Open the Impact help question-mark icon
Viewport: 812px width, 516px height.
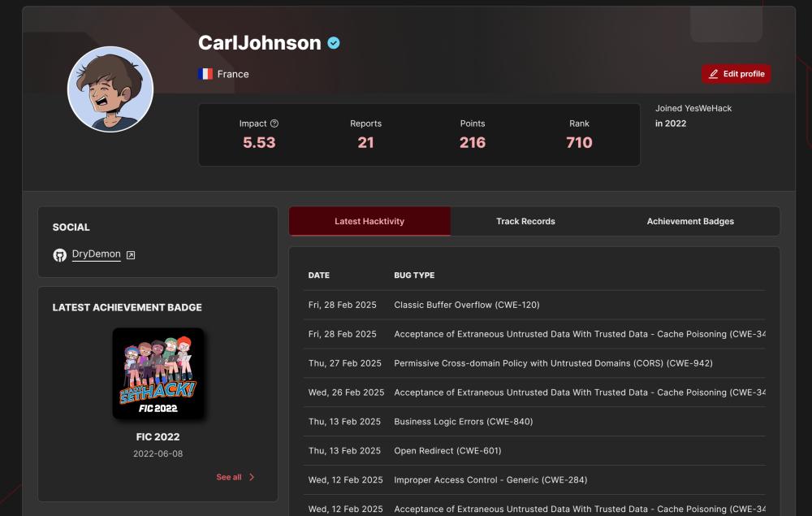coord(274,124)
